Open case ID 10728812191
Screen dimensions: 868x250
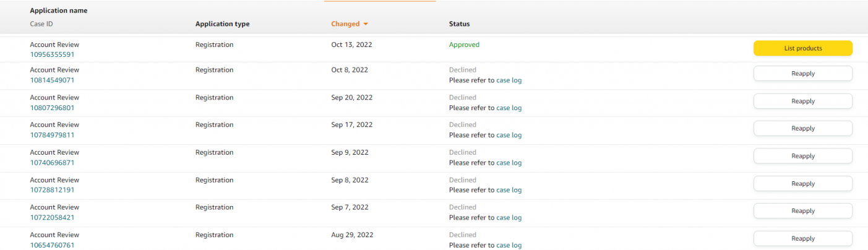point(52,190)
